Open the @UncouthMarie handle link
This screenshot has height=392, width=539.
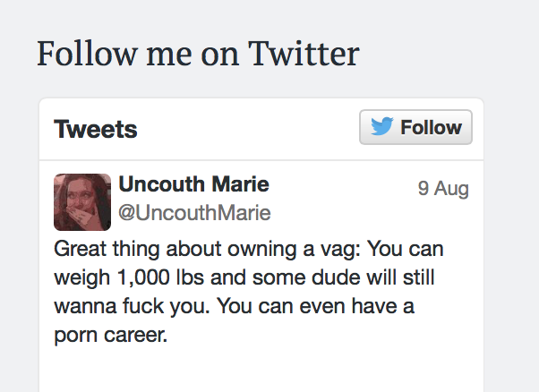click(x=194, y=213)
